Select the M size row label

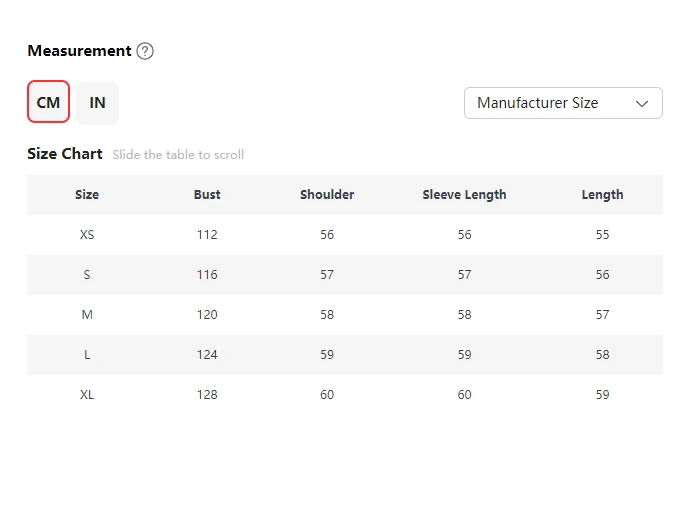coord(87,315)
